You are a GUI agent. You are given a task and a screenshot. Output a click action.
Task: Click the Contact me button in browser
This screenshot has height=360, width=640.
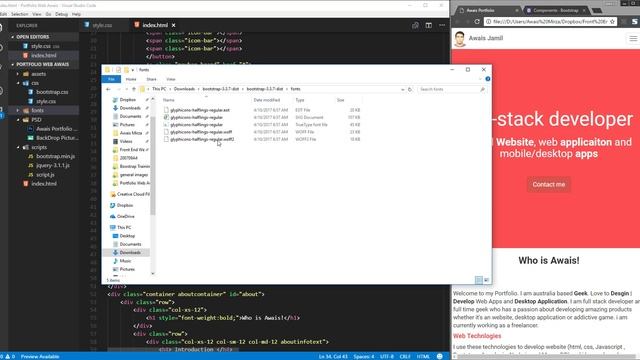(549, 184)
